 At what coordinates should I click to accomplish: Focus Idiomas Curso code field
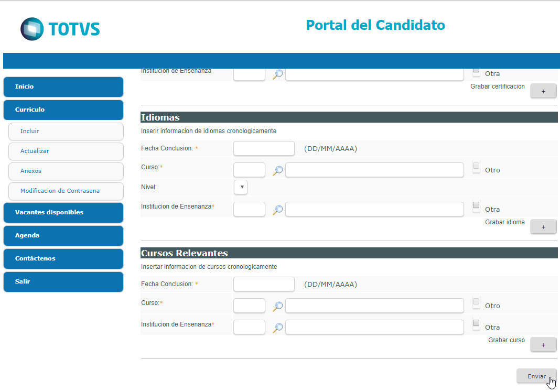pos(249,170)
